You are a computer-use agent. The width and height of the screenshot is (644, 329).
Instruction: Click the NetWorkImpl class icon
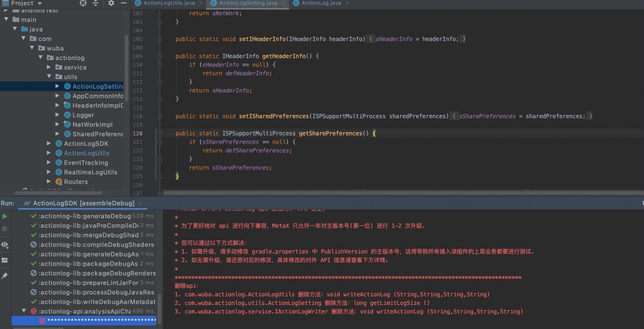(67, 124)
